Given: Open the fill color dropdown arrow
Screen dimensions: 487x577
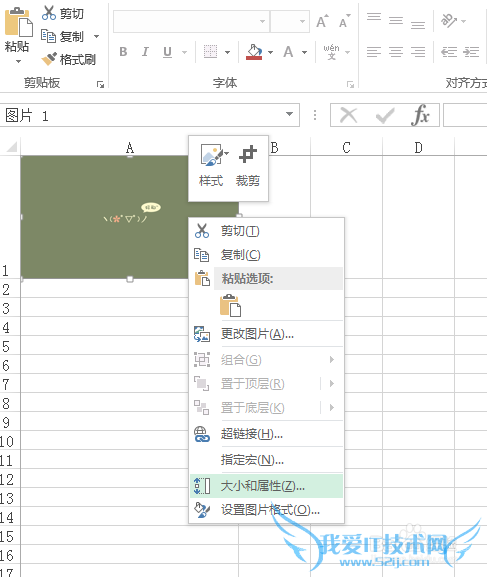Looking at the screenshot, I should point(271,52).
